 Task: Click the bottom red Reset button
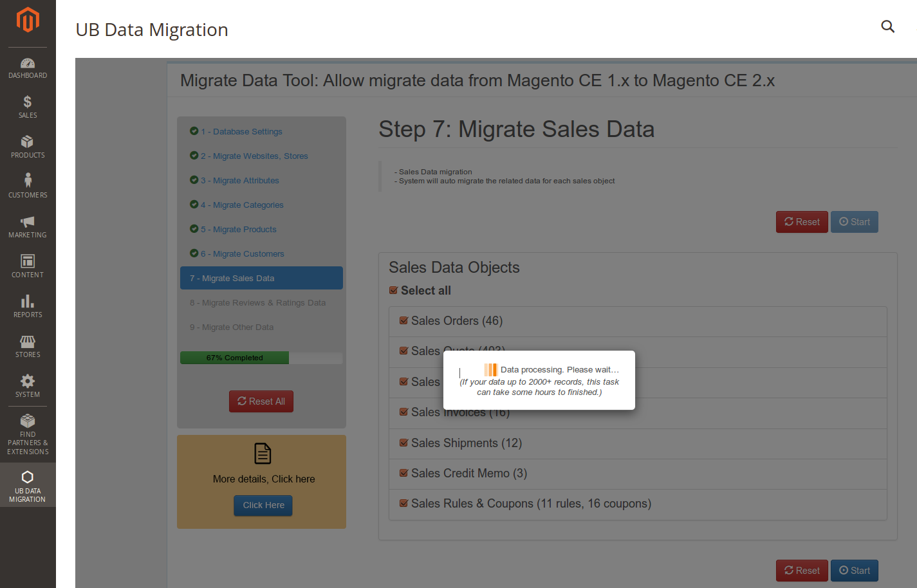coord(802,571)
